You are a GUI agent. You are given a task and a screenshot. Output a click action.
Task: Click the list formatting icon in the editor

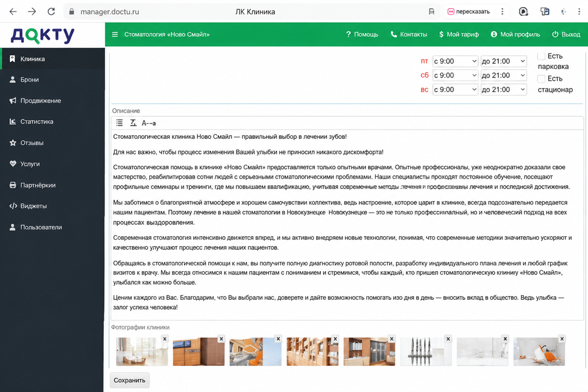click(x=119, y=123)
